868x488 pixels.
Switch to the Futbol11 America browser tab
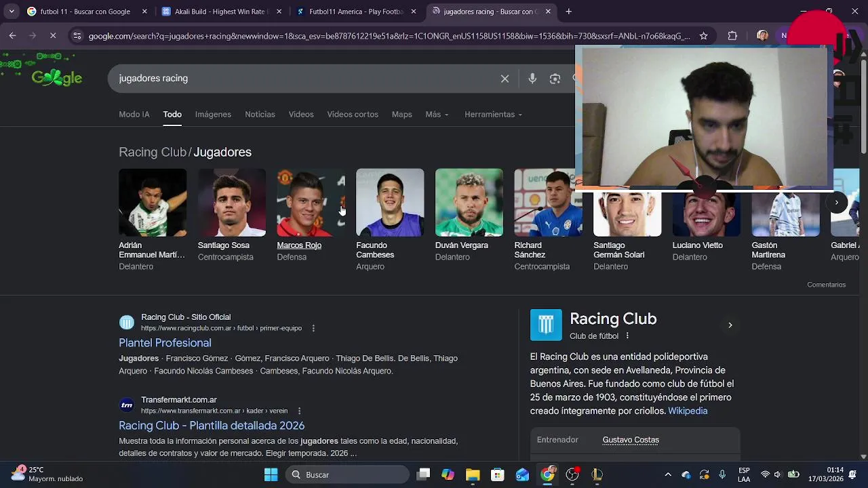point(356,12)
